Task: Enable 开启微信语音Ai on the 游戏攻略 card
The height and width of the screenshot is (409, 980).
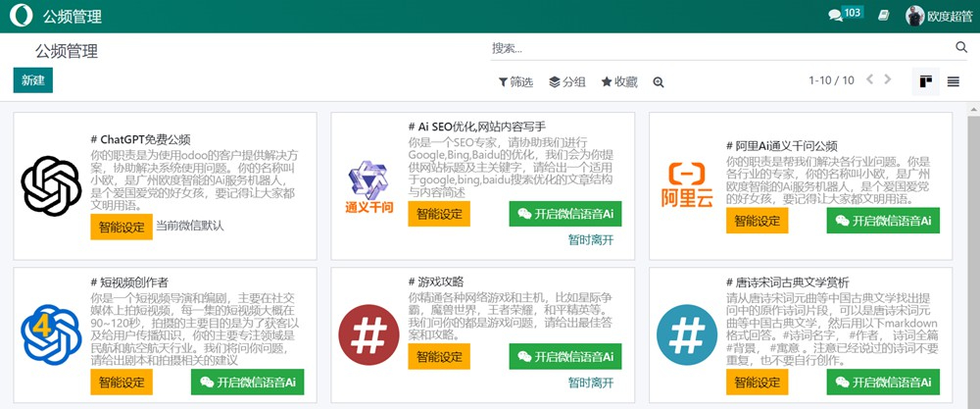Action: (x=565, y=356)
